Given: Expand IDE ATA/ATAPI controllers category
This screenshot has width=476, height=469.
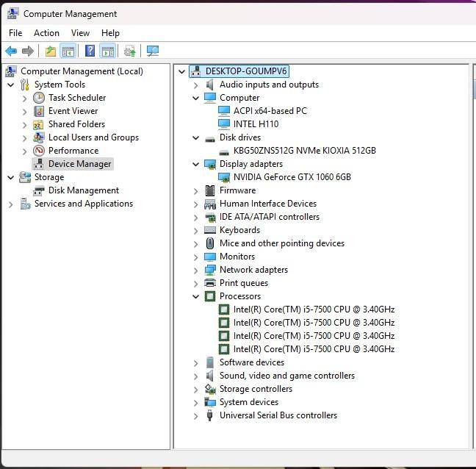Looking at the screenshot, I should pyautogui.click(x=196, y=218).
